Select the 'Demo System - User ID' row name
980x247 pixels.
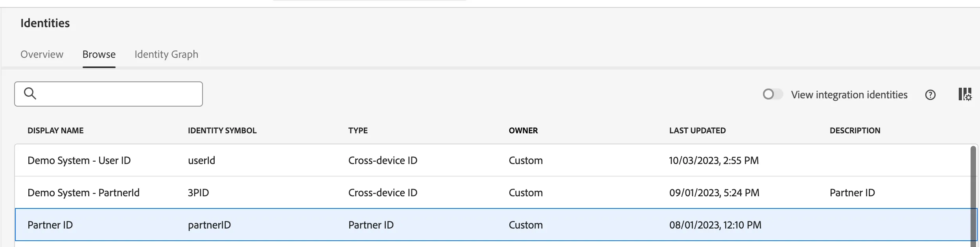79,160
